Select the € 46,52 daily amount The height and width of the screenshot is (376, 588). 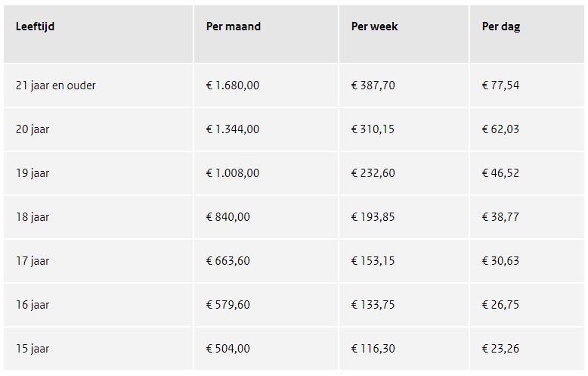coord(500,173)
